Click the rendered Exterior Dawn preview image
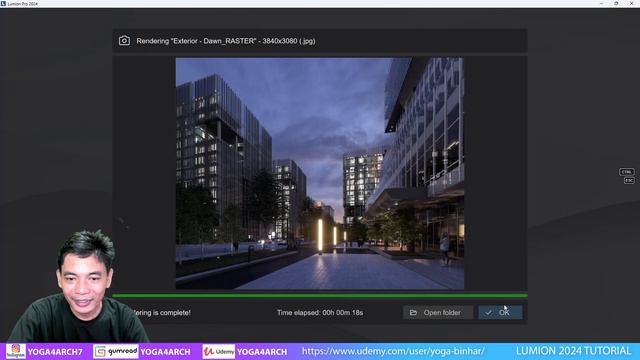The height and width of the screenshot is (360, 640). (x=320, y=173)
